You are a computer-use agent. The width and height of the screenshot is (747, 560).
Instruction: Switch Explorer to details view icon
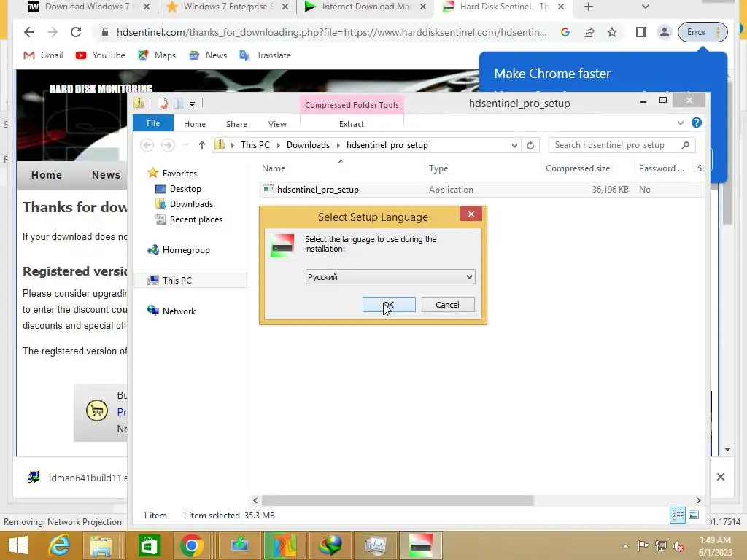click(678, 516)
